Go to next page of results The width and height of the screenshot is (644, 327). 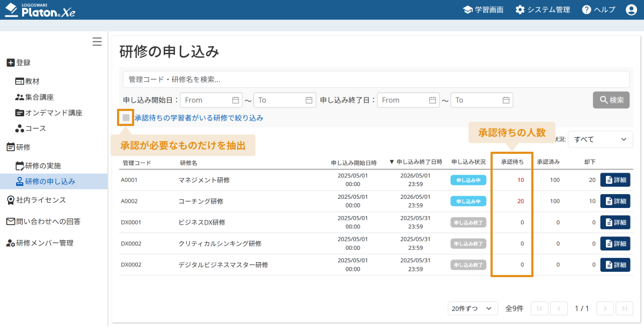[605, 308]
